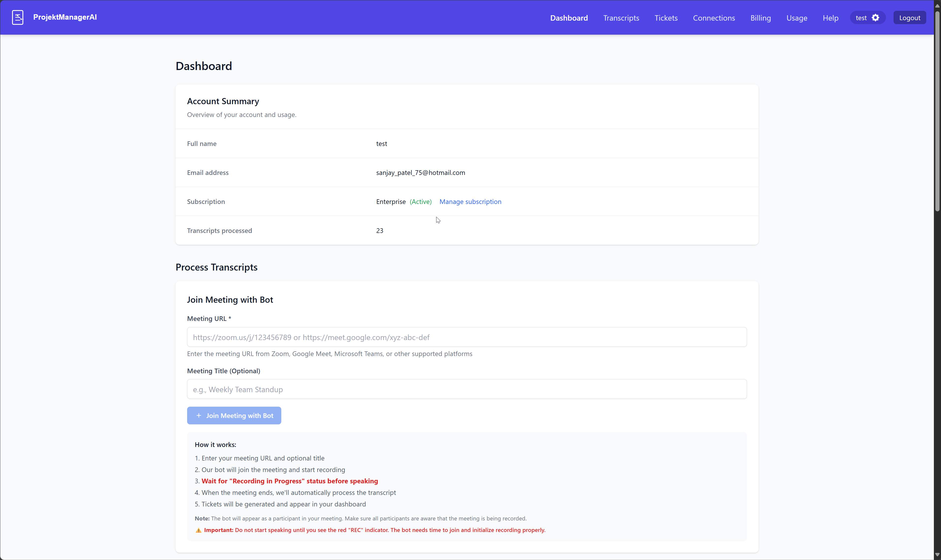Open the Help menu item
This screenshot has width=941, height=560.
pos(830,18)
